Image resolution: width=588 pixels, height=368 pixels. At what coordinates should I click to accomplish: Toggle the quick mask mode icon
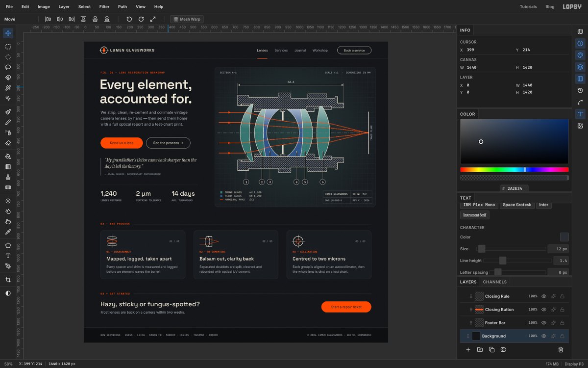click(x=8, y=293)
